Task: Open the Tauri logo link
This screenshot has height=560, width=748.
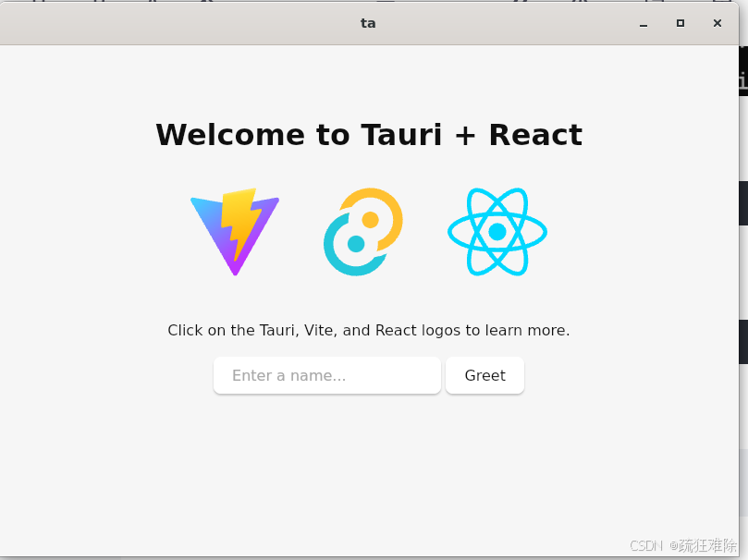Action: coord(363,232)
